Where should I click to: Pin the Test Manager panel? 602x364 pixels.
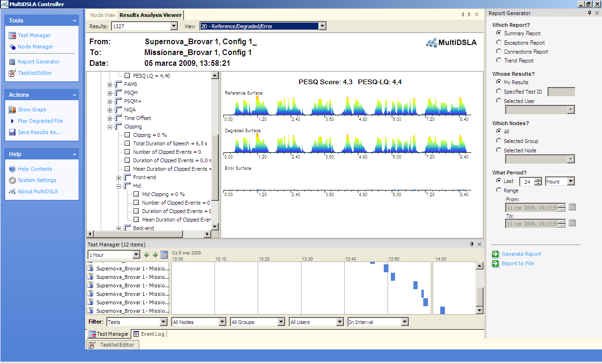472,245
